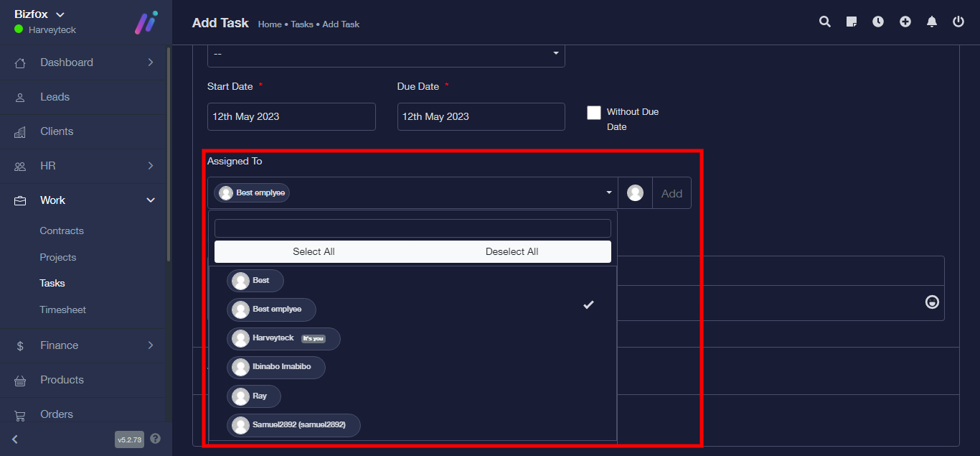Open the notifications bell
Screen dimensions: 980x456
pos(932,22)
